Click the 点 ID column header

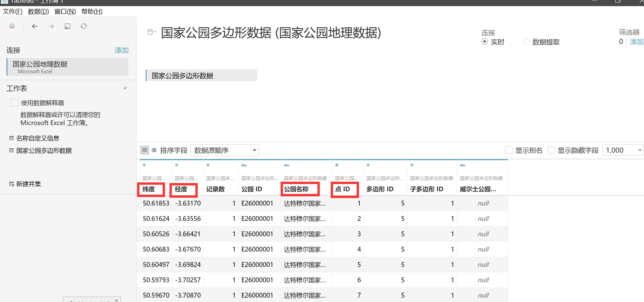(343, 189)
